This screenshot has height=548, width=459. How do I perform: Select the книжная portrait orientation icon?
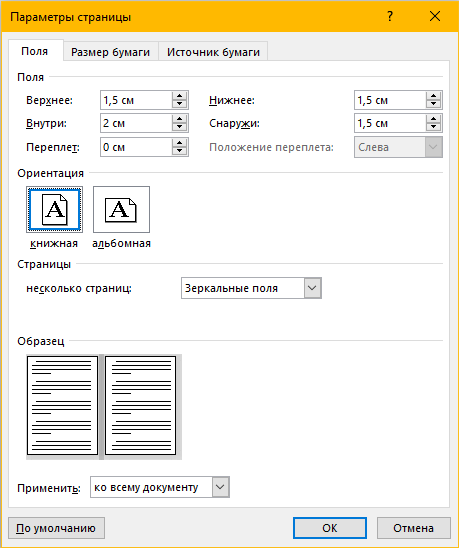point(55,209)
